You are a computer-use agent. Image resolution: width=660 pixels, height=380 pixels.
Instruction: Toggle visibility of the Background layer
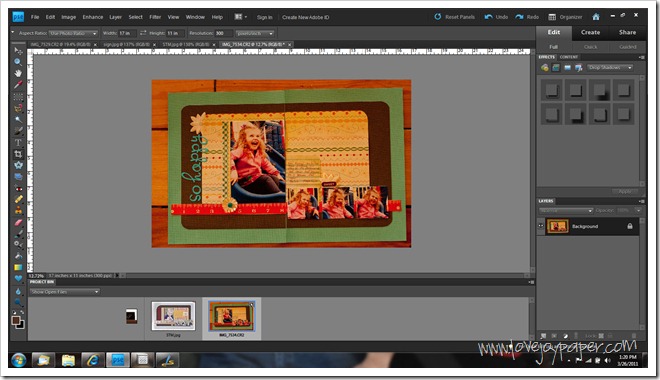tap(541, 226)
